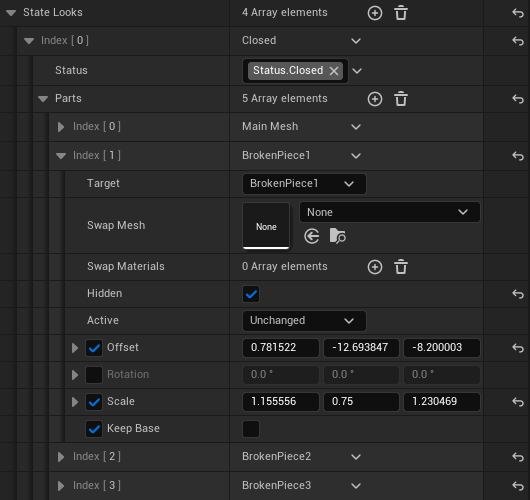Reset BrokenPiece1 Index [1] to default

pyautogui.click(x=518, y=156)
